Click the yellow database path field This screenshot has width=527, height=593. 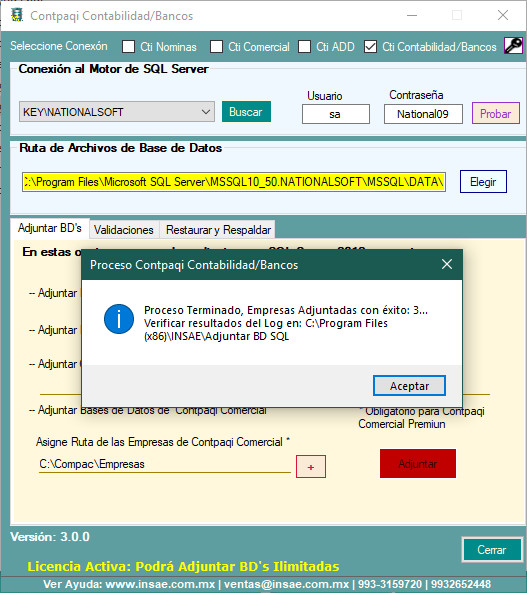click(234, 182)
